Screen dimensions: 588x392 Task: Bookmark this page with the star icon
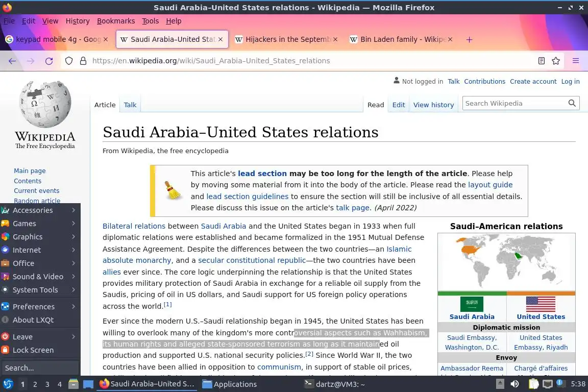tap(556, 61)
